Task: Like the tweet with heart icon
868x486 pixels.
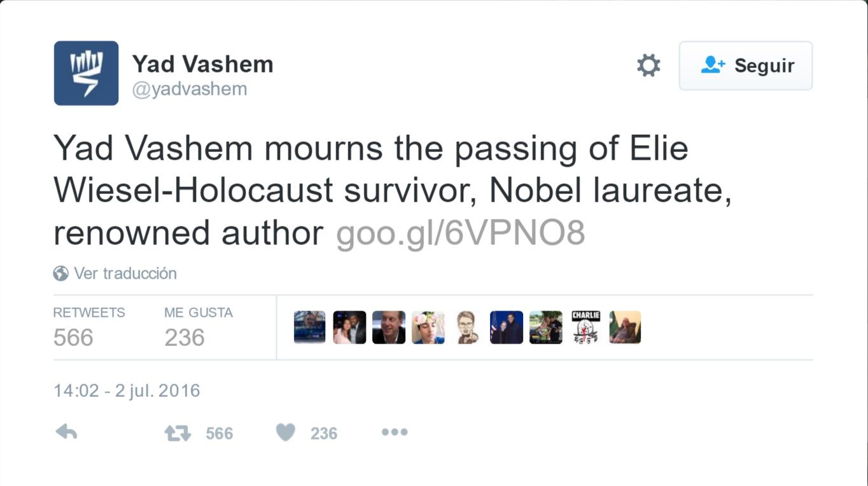Action: click(x=286, y=433)
